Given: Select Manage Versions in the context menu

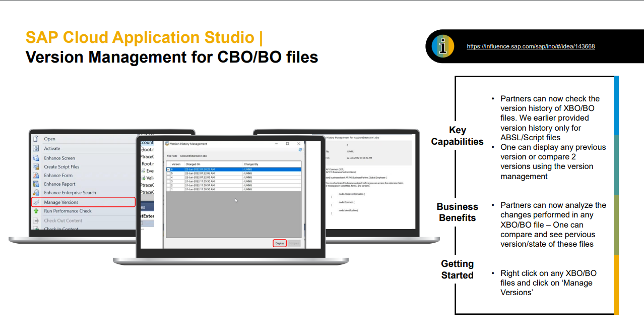Looking at the screenshot, I should (x=61, y=202).
